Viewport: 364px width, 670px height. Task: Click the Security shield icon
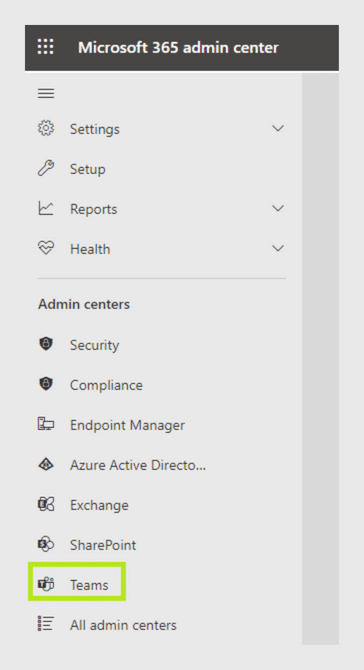46,344
